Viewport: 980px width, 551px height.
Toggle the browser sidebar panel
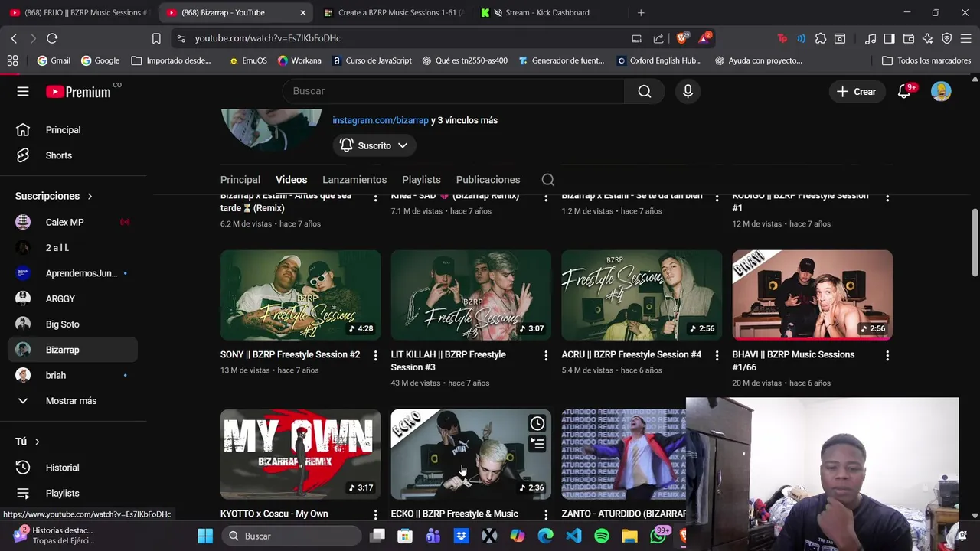click(x=889, y=38)
